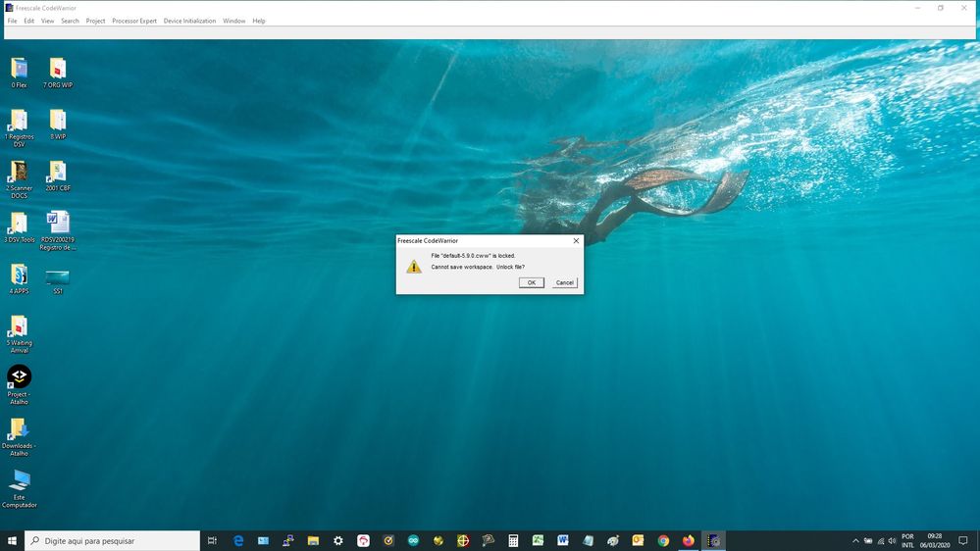Screen dimensions: 980x551
Task: Open Outlook from the taskbar
Action: click(638, 540)
